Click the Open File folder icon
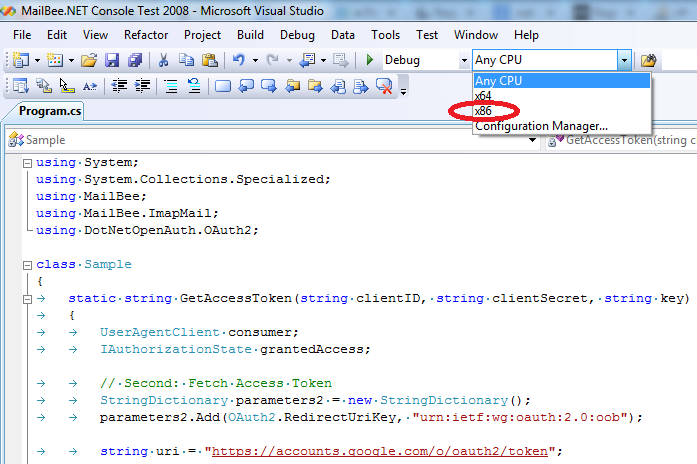This screenshot has height=464, width=697. coord(89,61)
